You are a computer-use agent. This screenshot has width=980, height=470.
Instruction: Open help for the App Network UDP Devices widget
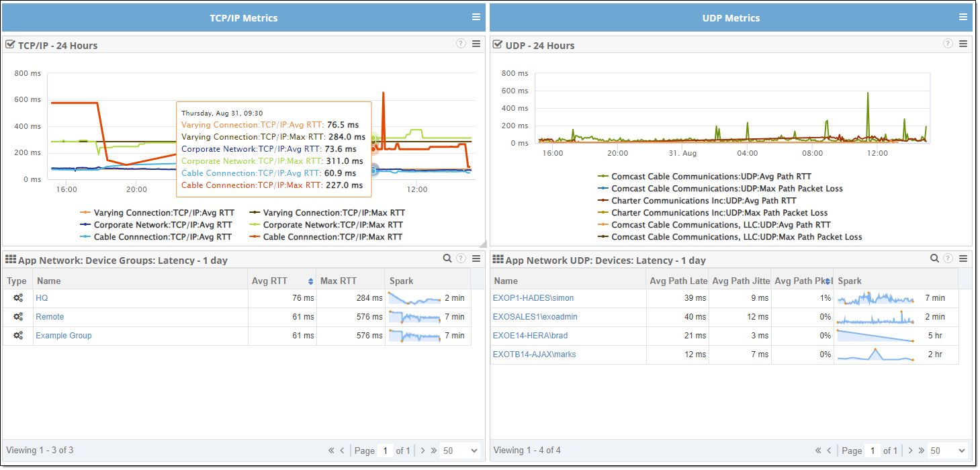(x=948, y=258)
